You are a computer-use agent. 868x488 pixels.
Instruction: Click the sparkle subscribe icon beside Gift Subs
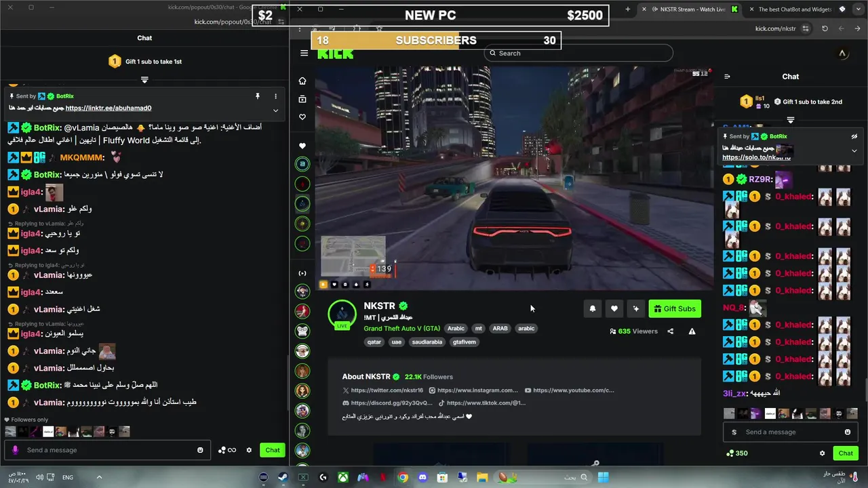tap(636, 309)
